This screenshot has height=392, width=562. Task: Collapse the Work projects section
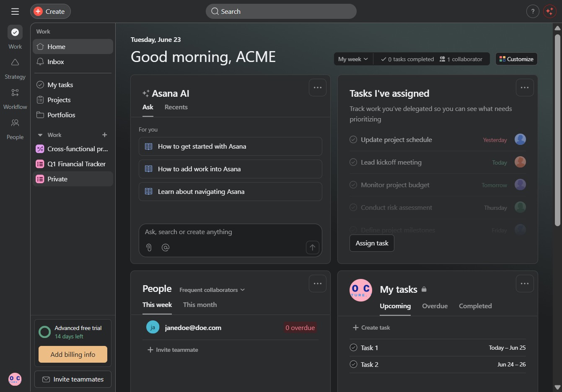(x=40, y=135)
